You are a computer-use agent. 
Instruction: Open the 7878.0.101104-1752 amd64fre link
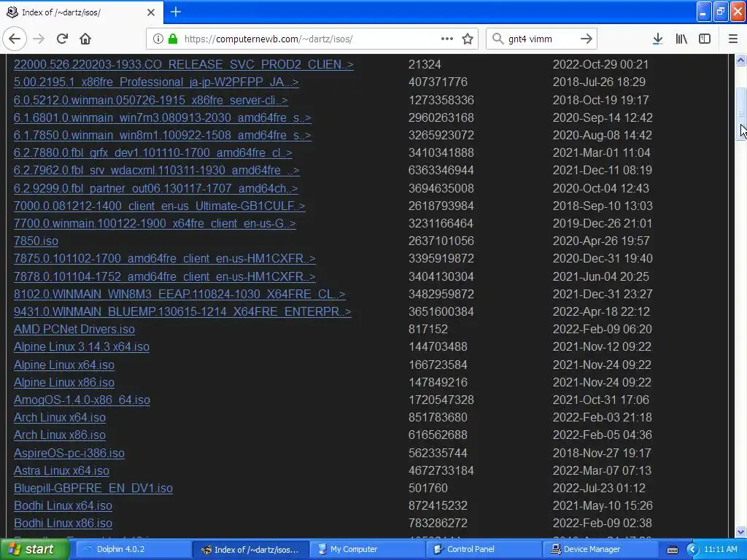click(x=165, y=276)
